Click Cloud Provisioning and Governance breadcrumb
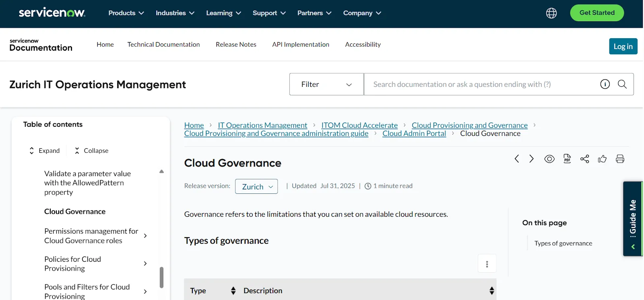Image resolution: width=644 pixels, height=300 pixels. 470,125
